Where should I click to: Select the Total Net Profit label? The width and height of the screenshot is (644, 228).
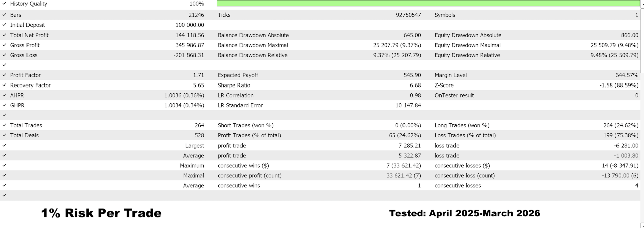(x=29, y=35)
